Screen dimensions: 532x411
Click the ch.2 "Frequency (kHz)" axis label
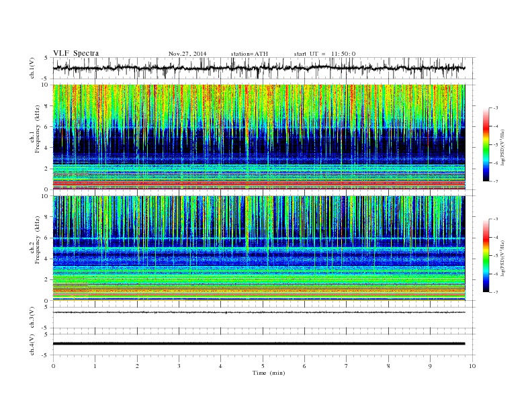pos(37,239)
